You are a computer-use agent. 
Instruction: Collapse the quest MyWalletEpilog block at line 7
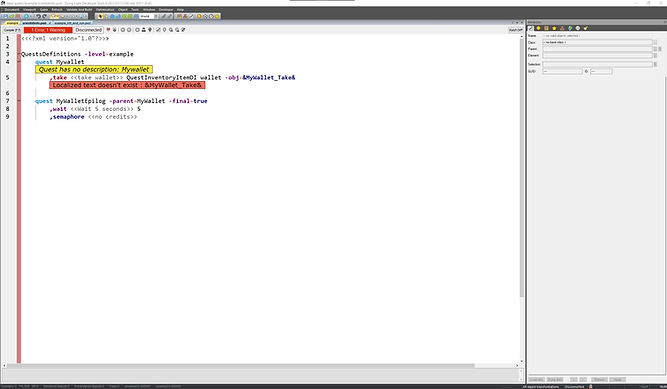click(x=19, y=101)
